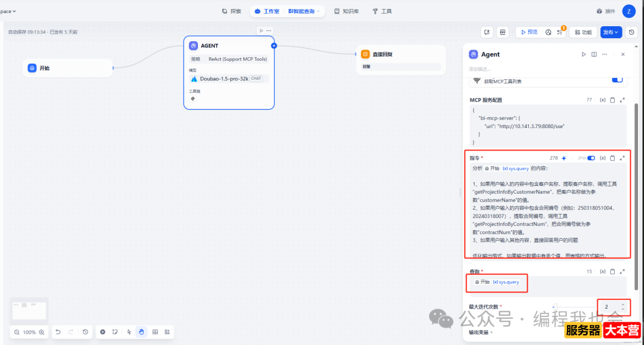The width and height of the screenshot is (644, 345).
Task: Open the ENV environment variables button
Action: tap(503, 32)
